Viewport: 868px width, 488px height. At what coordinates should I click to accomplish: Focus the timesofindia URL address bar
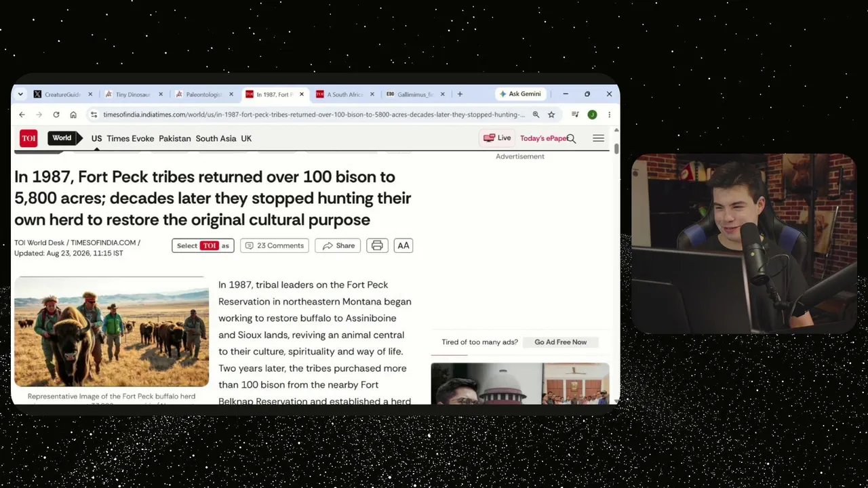(313, 115)
